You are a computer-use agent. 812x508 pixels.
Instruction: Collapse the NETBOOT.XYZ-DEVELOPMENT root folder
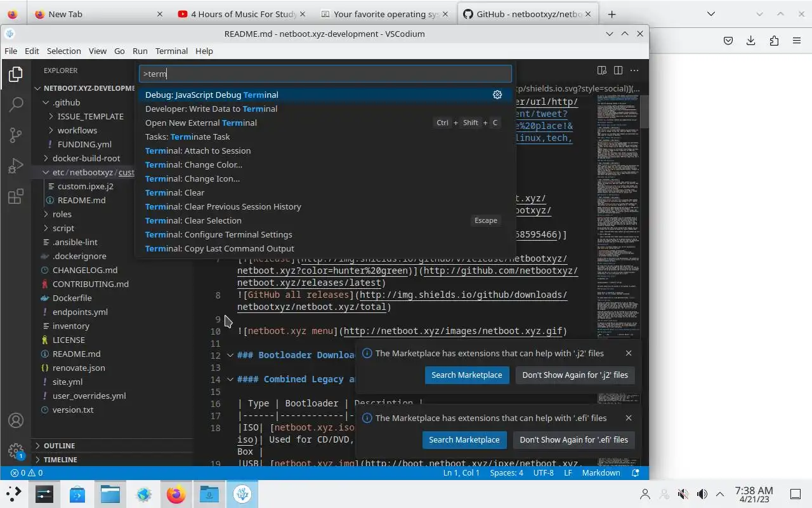pos(38,88)
